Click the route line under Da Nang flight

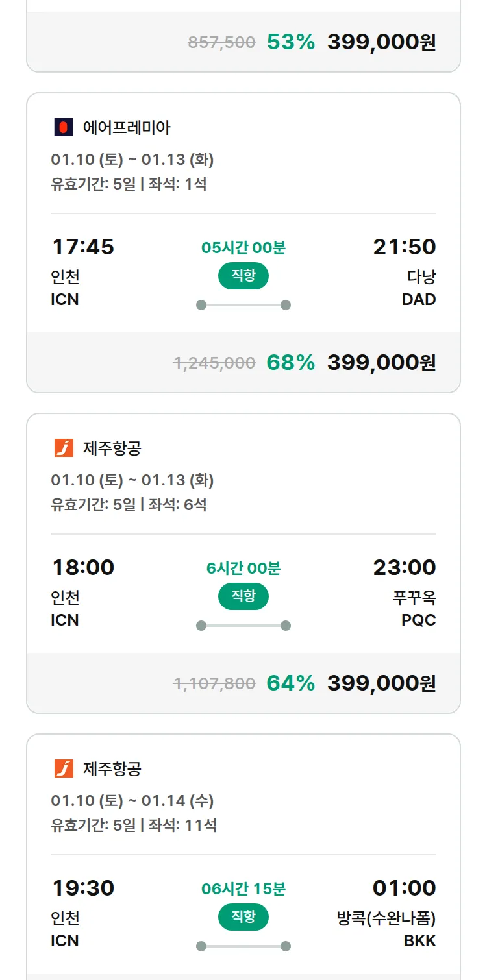pos(243,305)
